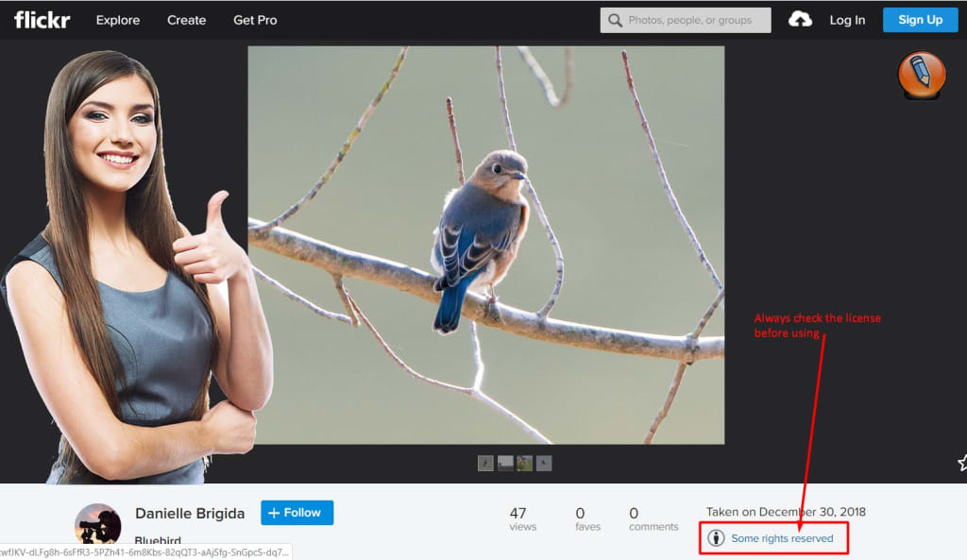Open the Log In link
Screen dimensions: 967x560
point(847,21)
